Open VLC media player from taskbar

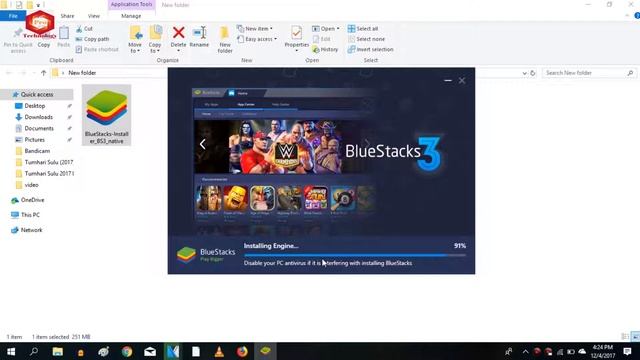pyautogui.click(x=219, y=351)
